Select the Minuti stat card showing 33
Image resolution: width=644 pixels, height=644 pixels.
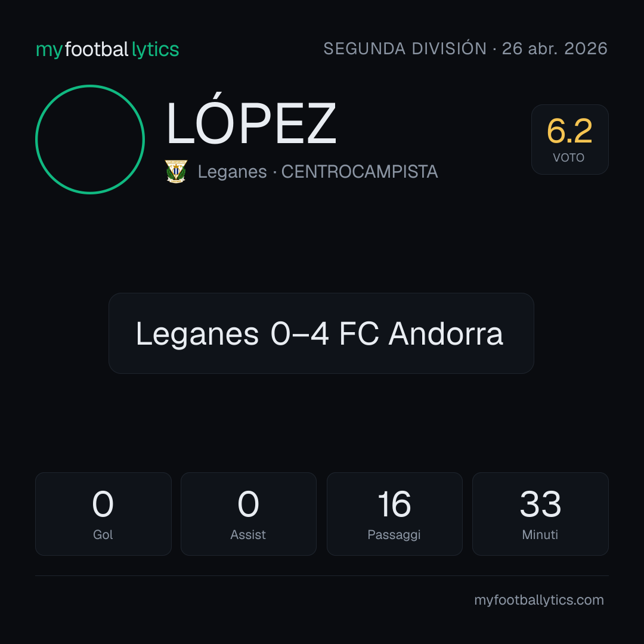click(x=540, y=514)
